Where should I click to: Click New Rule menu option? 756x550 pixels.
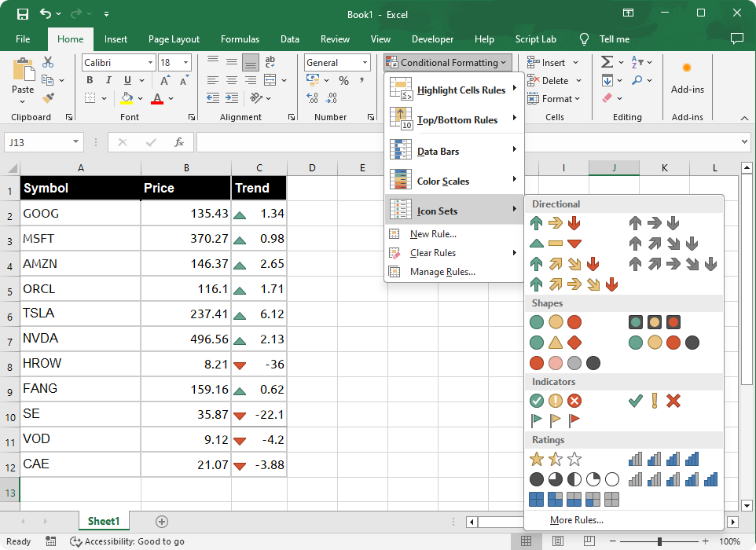tap(453, 234)
